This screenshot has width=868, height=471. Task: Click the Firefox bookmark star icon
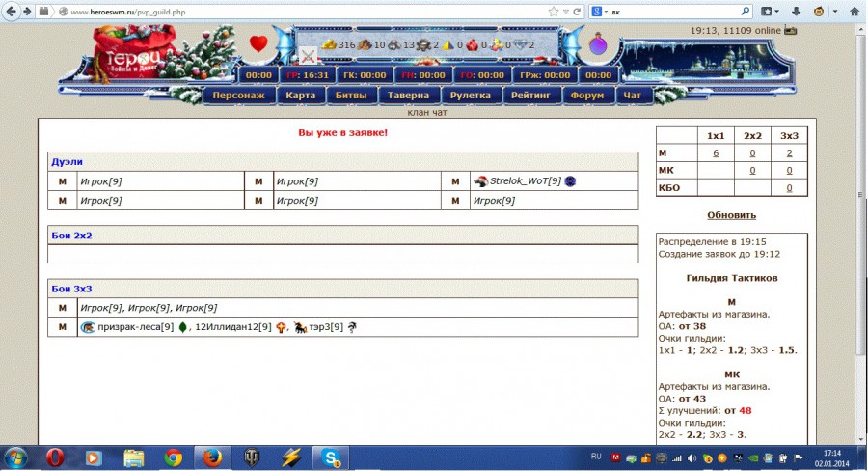click(554, 12)
